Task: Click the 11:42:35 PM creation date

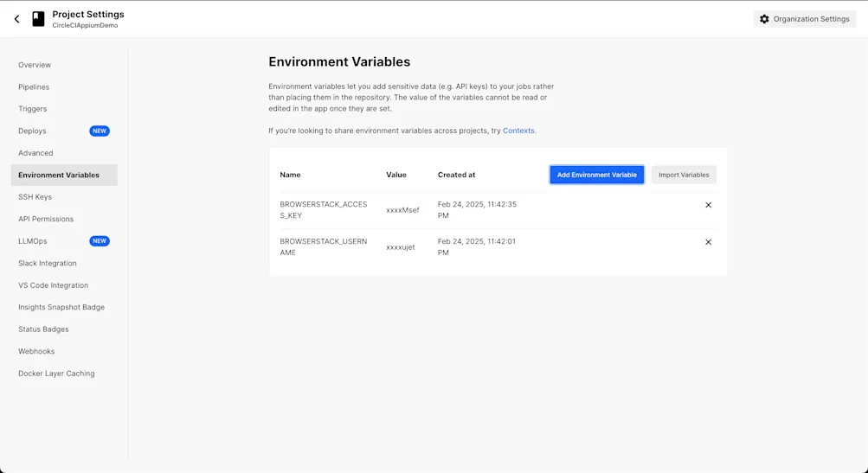Action: point(477,209)
